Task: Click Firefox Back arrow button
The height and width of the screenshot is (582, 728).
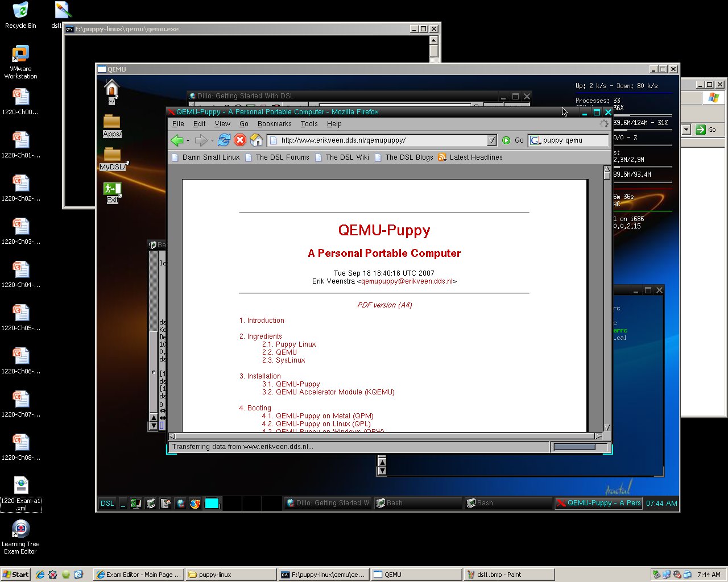Action: click(x=177, y=140)
